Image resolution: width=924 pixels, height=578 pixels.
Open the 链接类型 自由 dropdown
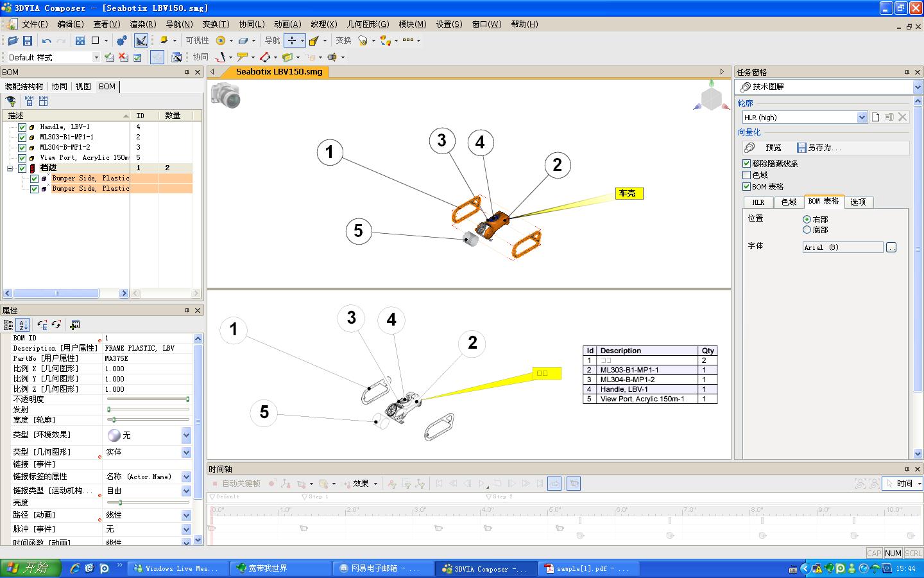[x=186, y=491]
